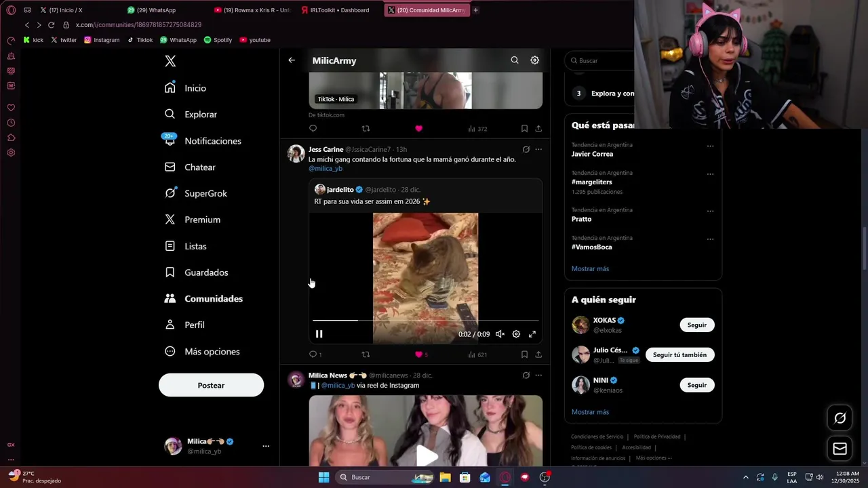Open Windows Start menu
This screenshot has width=868, height=488.
tap(323, 477)
